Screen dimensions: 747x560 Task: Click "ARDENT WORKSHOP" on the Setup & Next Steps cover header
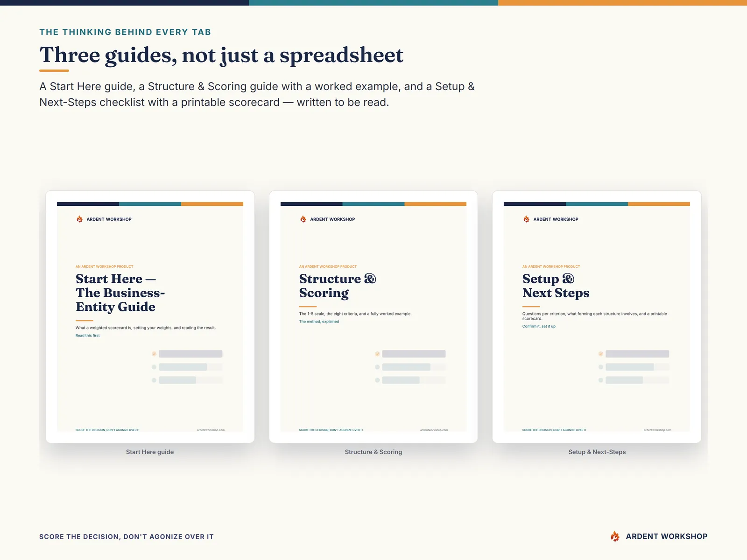pos(556,219)
